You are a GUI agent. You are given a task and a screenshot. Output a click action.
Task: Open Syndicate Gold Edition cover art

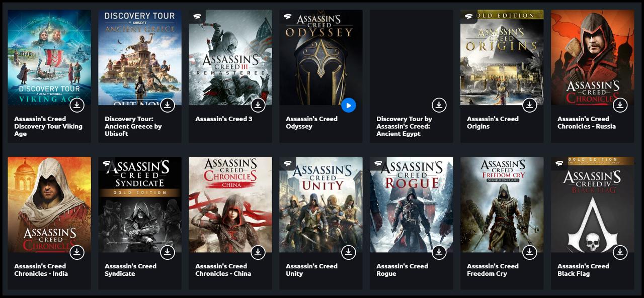140,205
